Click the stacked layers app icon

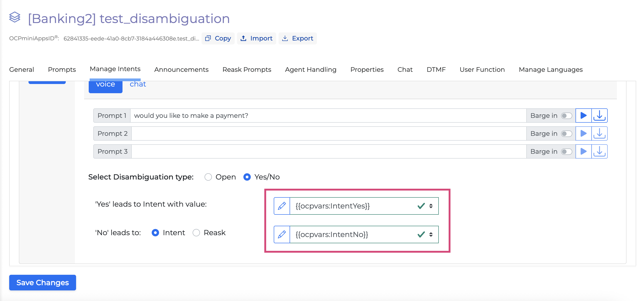[x=15, y=17]
